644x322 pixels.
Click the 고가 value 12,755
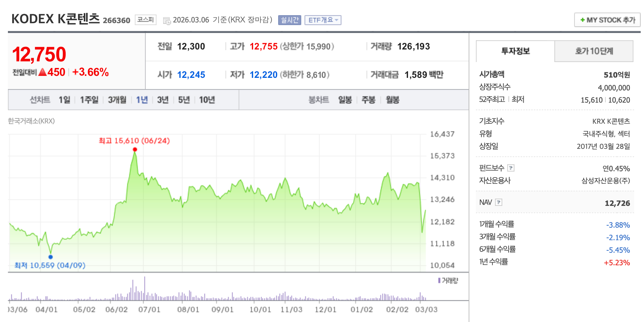[x=264, y=47]
